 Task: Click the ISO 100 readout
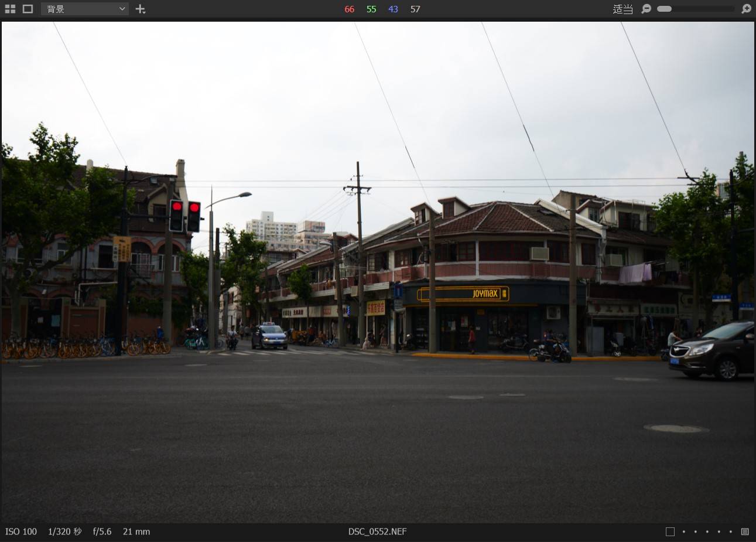pos(21,531)
